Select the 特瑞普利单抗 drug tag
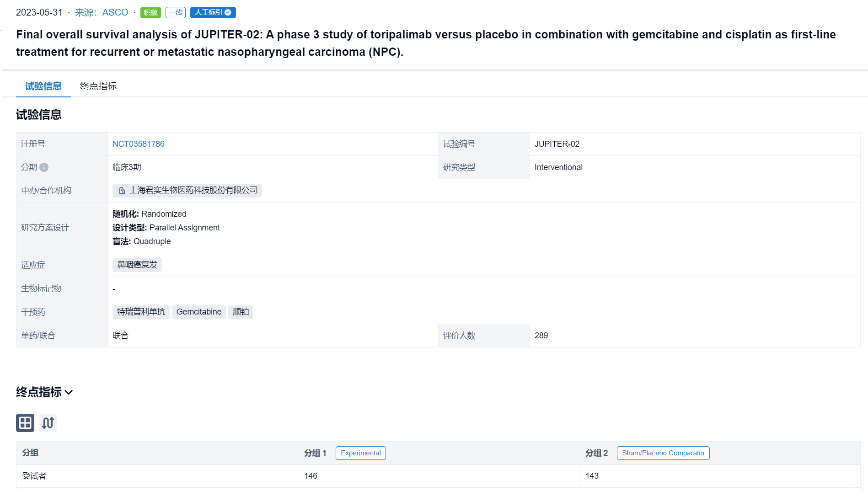Image resolution: width=868 pixels, height=491 pixels. pos(141,312)
